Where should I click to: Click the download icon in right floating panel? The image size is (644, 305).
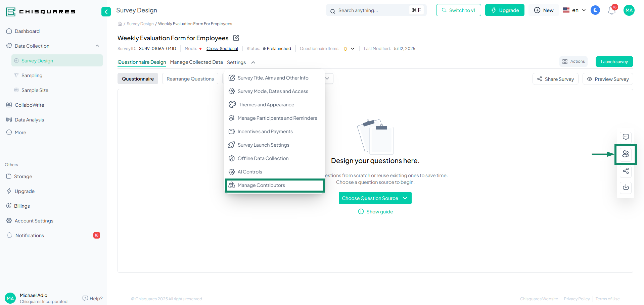pos(626,187)
